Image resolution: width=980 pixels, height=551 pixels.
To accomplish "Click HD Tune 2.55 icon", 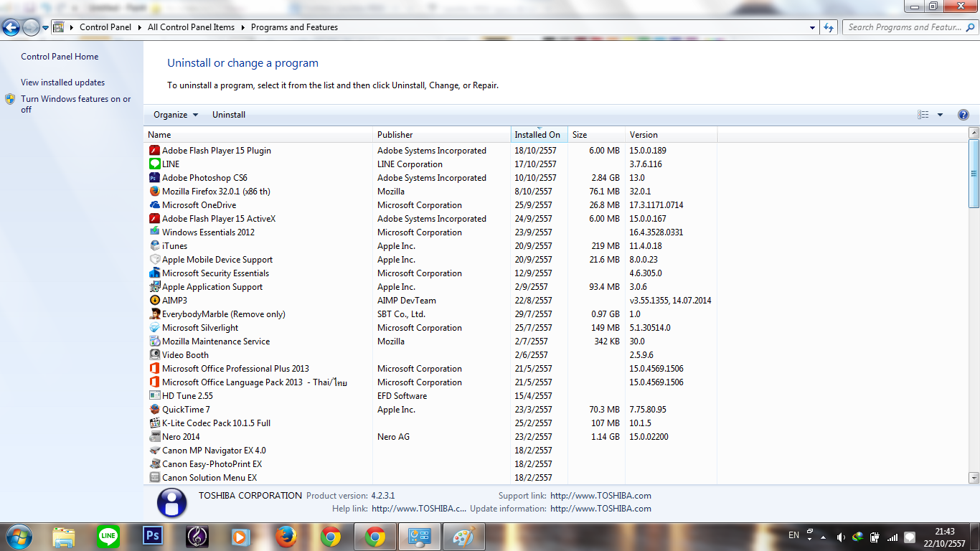I will pos(154,396).
